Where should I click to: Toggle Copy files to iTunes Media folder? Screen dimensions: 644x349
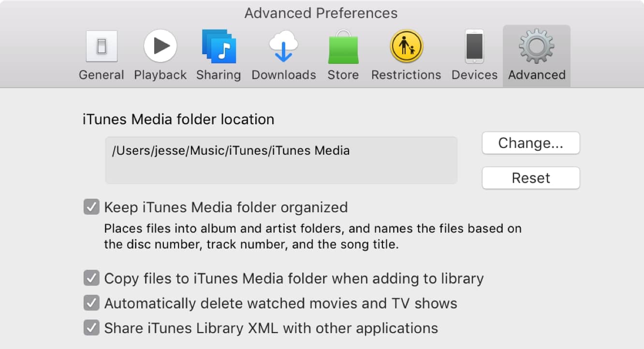[91, 278]
